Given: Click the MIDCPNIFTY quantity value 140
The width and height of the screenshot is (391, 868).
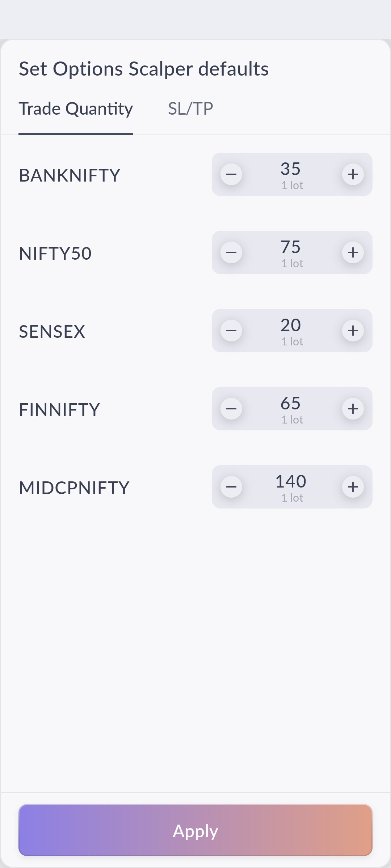Looking at the screenshot, I should tap(291, 482).
